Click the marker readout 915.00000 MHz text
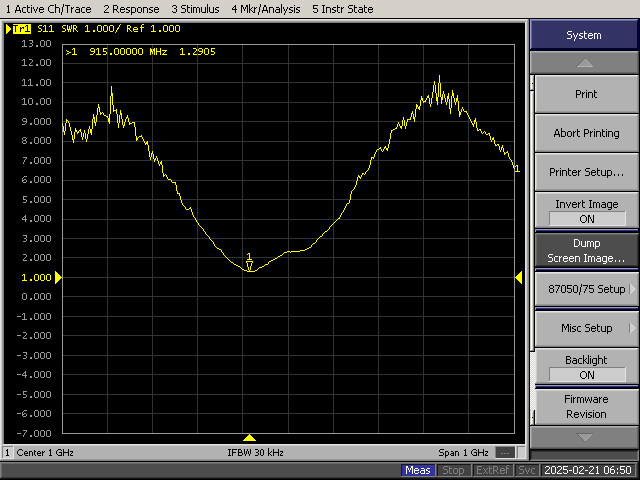 tap(128, 51)
